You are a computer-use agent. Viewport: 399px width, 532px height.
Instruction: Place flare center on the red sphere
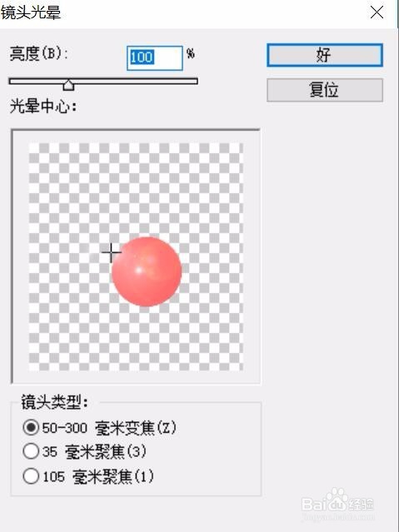pyautogui.click(x=147, y=271)
